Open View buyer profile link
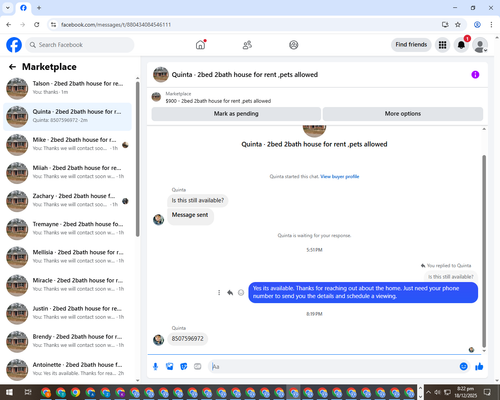 coord(340,177)
